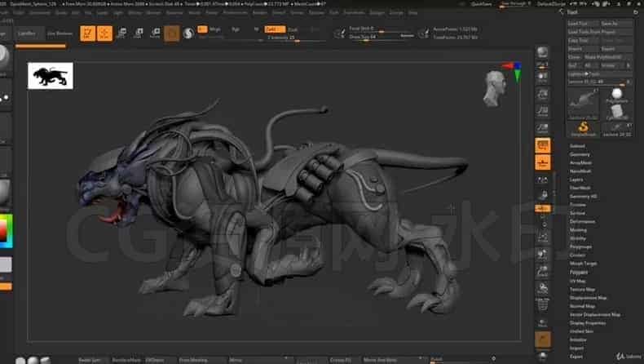The width and height of the screenshot is (644, 364).
Task: Open the Render menu
Action: 259,13
